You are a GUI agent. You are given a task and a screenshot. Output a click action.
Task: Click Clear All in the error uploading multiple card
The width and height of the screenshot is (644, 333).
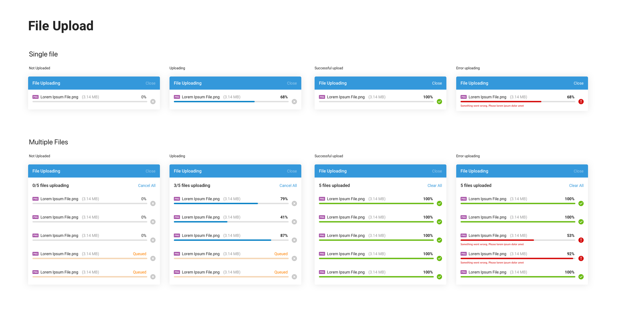[576, 185]
